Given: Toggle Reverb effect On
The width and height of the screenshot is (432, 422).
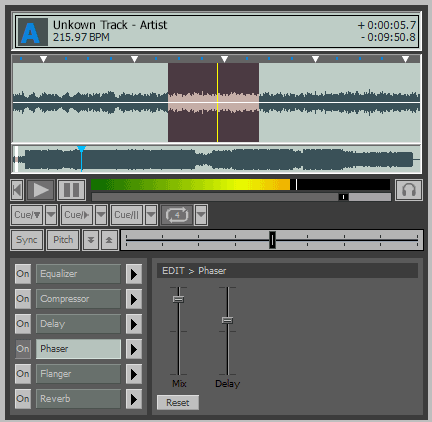Looking at the screenshot, I should pyautogui.click(x=23, y=399).
